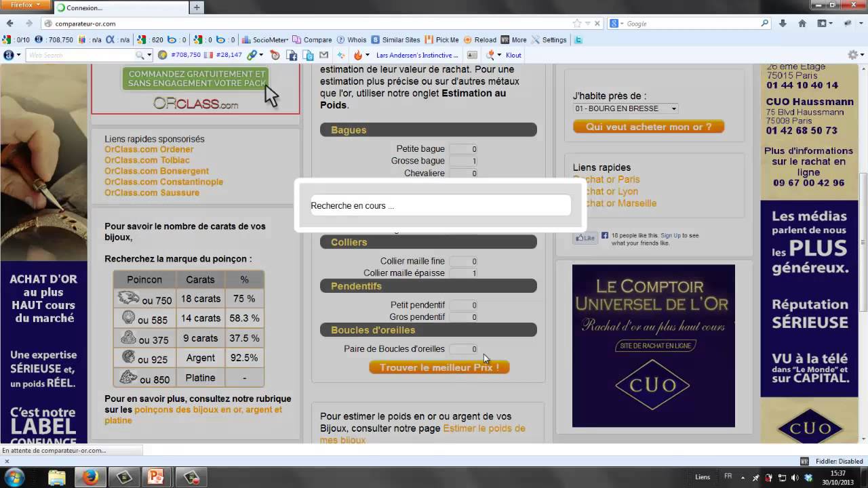This screenshot has width=868, height=488.
Task: Click the Gros pendentif quantity field
Action: point(463,317)
